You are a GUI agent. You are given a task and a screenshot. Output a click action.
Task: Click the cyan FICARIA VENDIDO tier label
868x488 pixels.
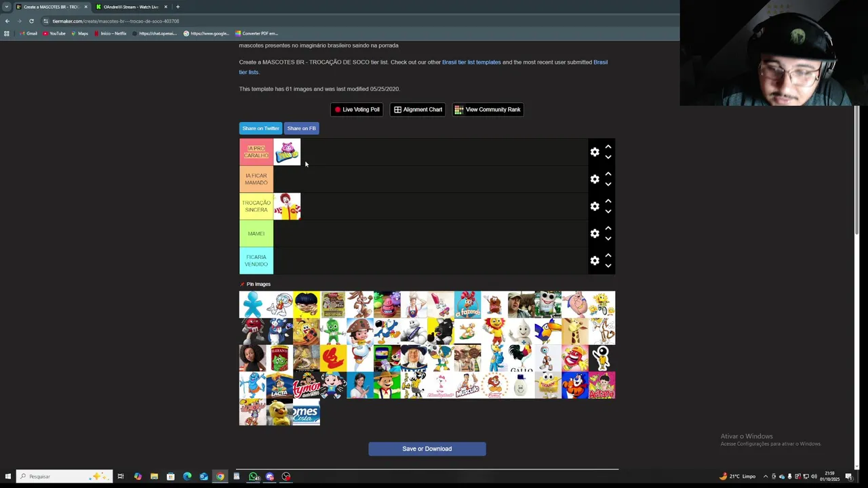pyautogui.click(x=256, y=260)
